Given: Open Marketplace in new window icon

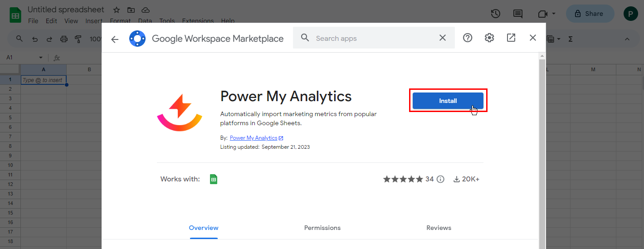Looking at the screenshot, I should [x=511, y=38].
